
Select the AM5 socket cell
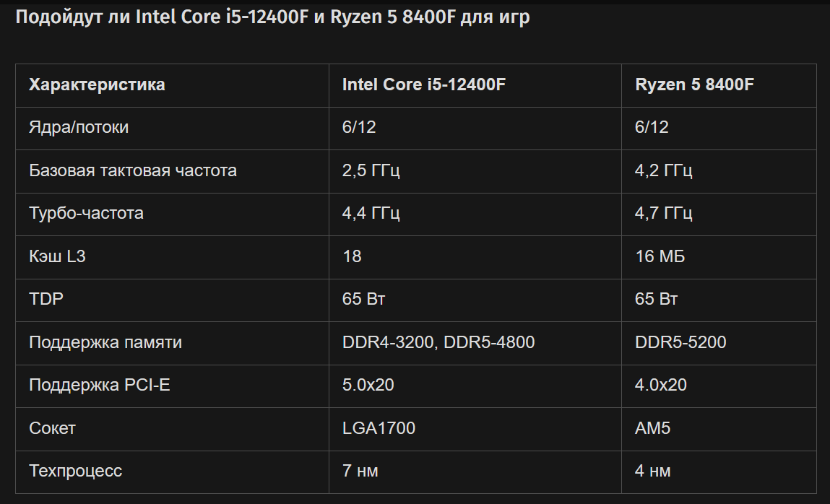653,428
